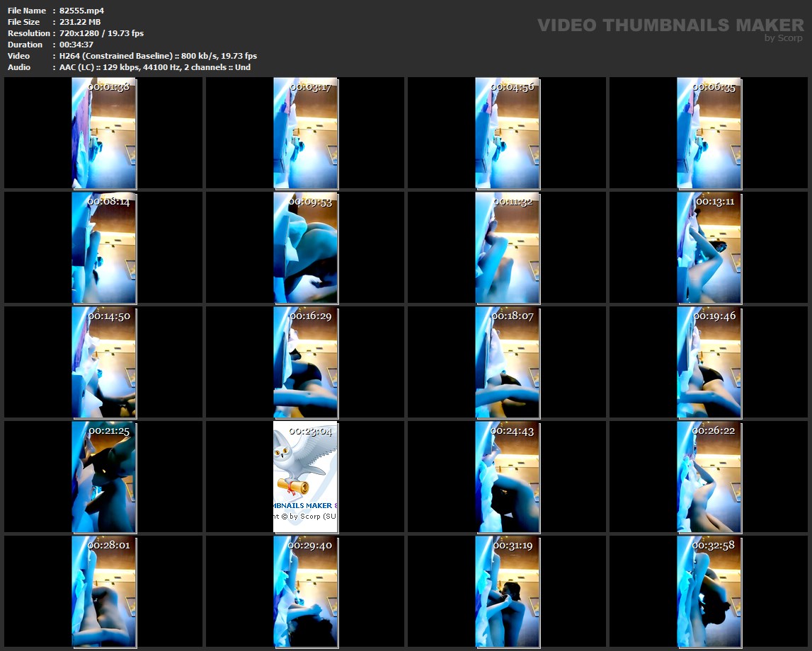Pick the last thumbnail at 00:32:58
Image resolution: width=812 pixels, height=651 pixels.
(709, 592)
